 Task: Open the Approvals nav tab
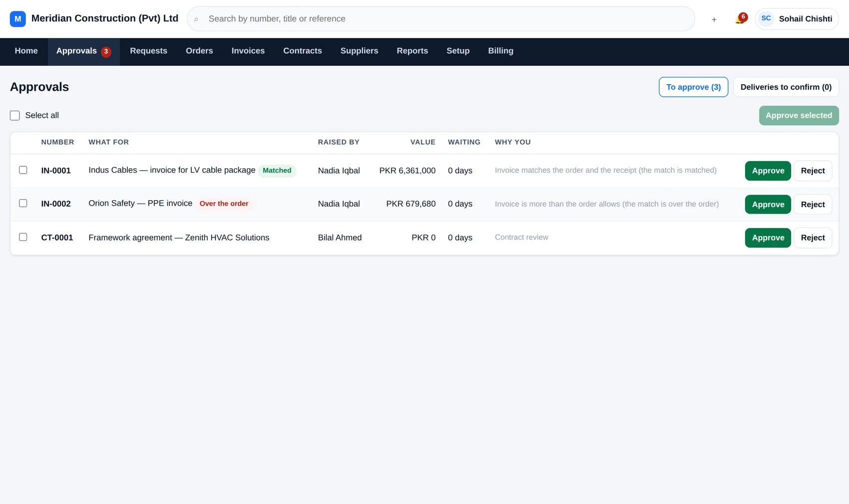coord(83,51)
